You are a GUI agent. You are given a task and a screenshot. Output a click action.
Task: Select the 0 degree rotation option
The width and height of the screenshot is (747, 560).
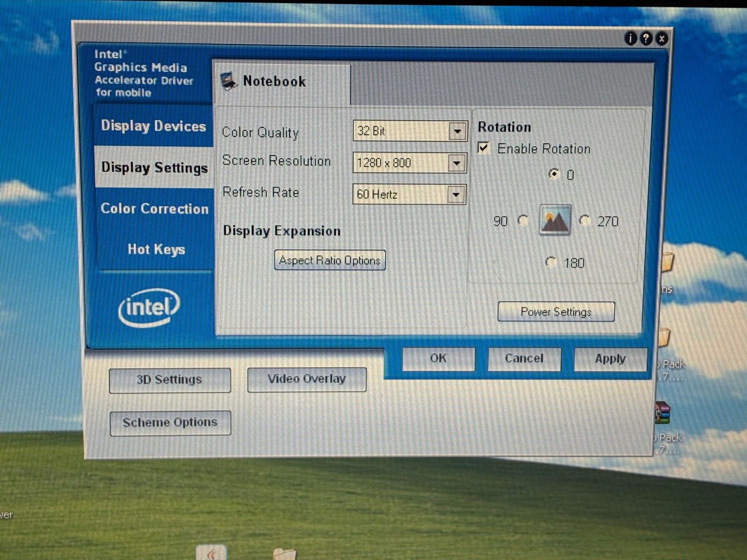pyautogui.click(x=554, y=174)
